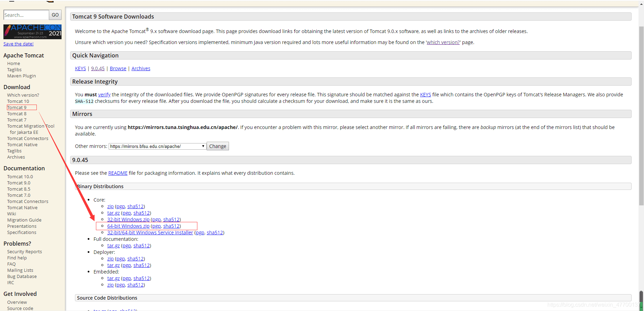Click the Browse link in Quick Navigation
The image size is (644, 311).
pos(118,68)
